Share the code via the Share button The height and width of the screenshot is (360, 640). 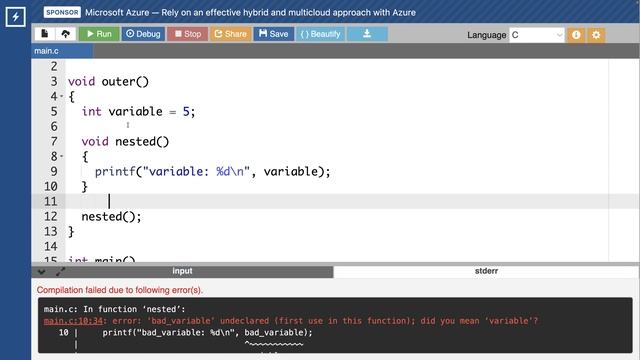coord(231,34)
